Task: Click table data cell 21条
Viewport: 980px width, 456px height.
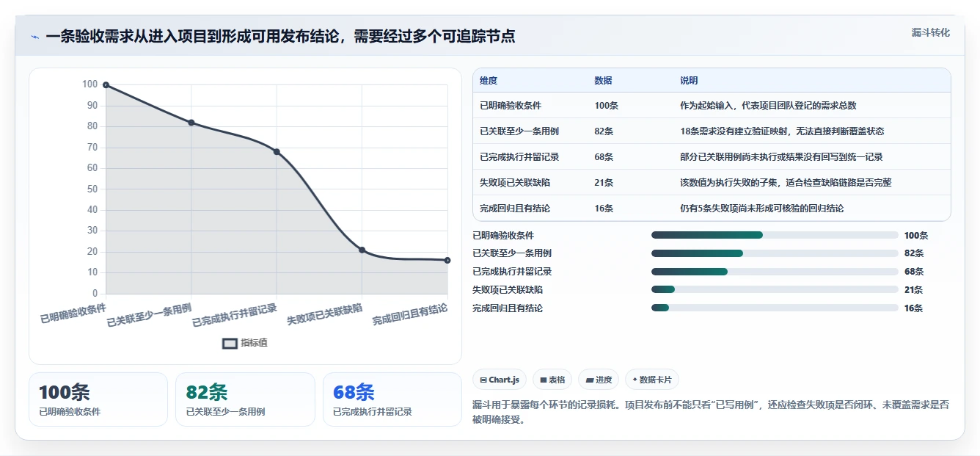Action: point(604,183)
